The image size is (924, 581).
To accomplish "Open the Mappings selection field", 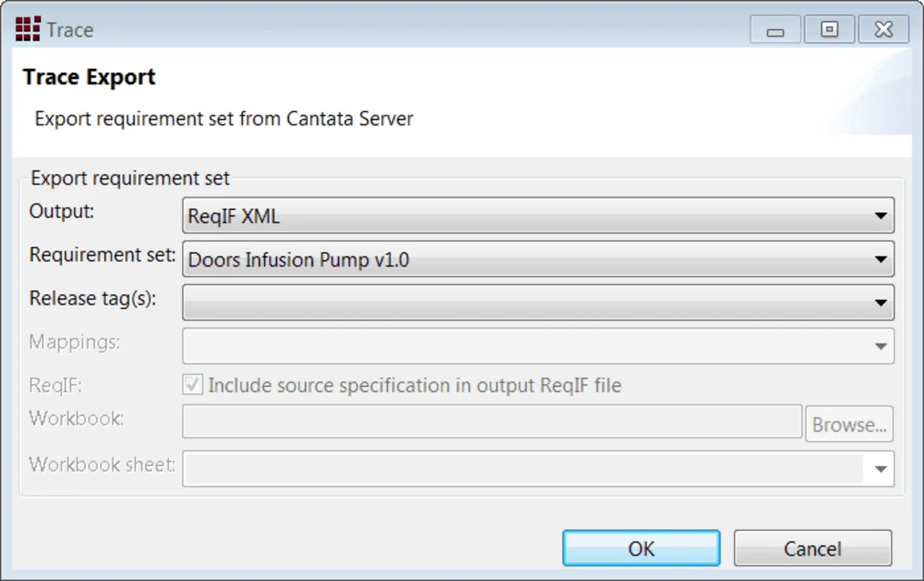I will pos(538,346).
